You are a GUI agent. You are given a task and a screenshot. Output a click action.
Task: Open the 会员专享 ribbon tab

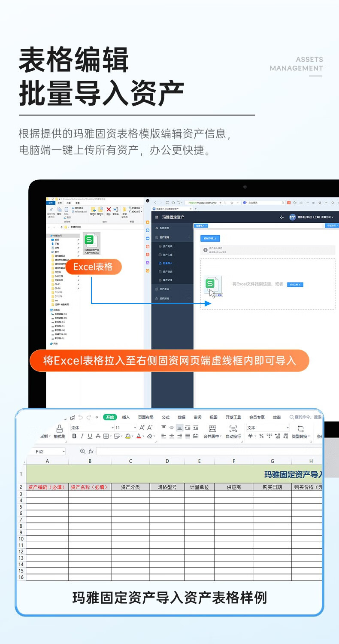point(257,417)
